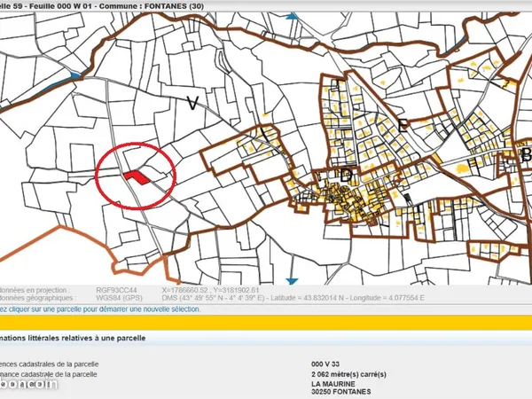Pan the map north with the top blue arrow
Image resolution: width=532 pixels, height=399 pixels.
[x=292, y=16]
